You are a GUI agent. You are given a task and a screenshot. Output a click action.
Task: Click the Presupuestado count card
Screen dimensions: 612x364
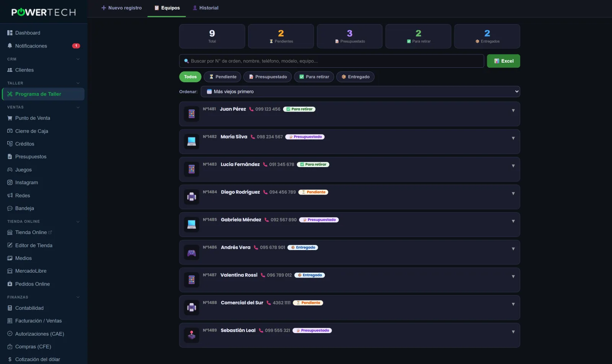click(x=350, y=36)
